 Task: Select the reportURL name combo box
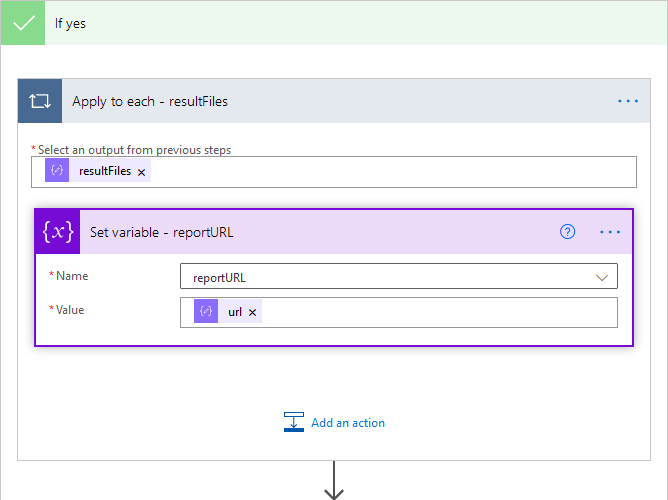click(390, 277)
